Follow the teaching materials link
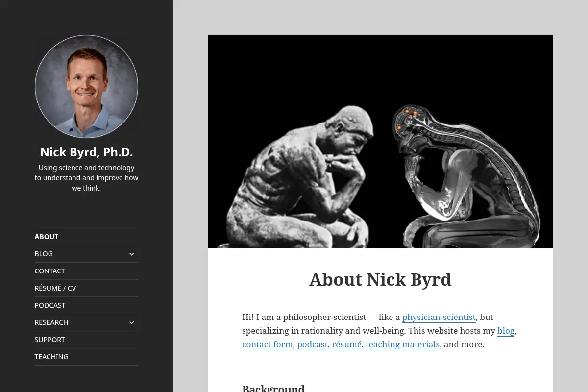The width and height of the screenshot is (588, 392). (x=403, y=344)
